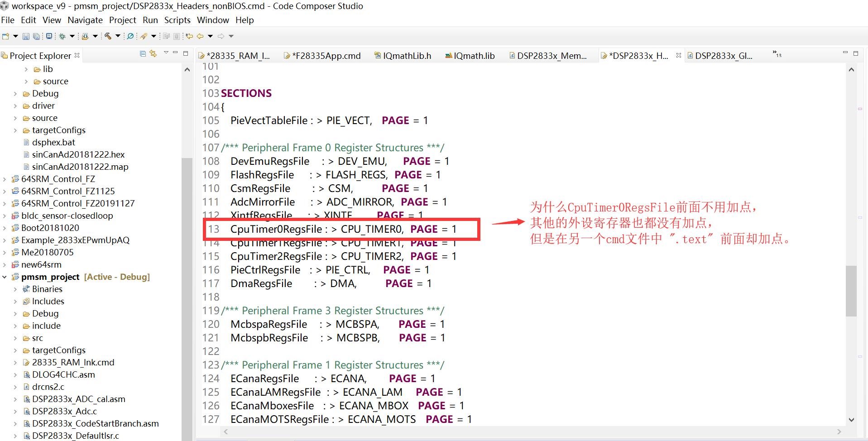Expand the 64SRM_Control_FZ1125 project
Screen dimensions: 868x441
[x=5, y=192]
